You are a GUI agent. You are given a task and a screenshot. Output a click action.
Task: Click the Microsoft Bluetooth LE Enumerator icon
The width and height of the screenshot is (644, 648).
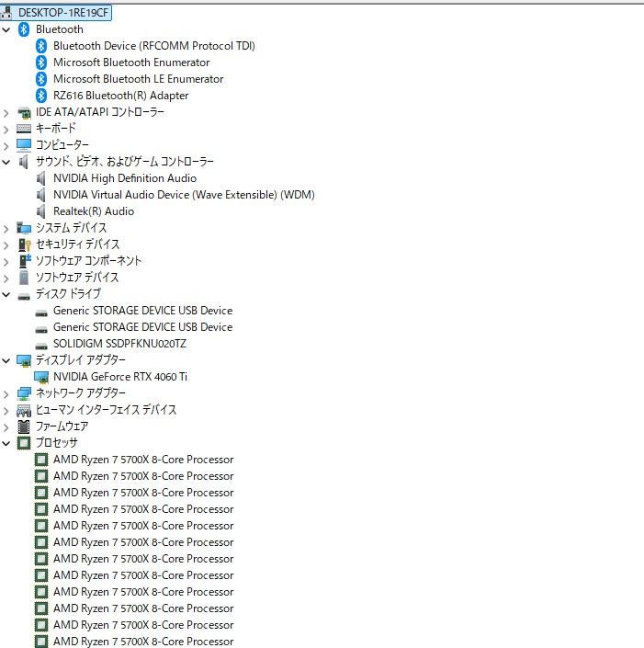coord(41,79)
